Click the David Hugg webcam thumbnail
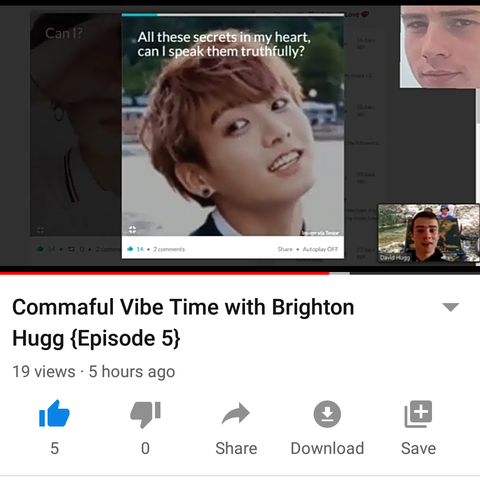480x480 pixels. (429, 233)
